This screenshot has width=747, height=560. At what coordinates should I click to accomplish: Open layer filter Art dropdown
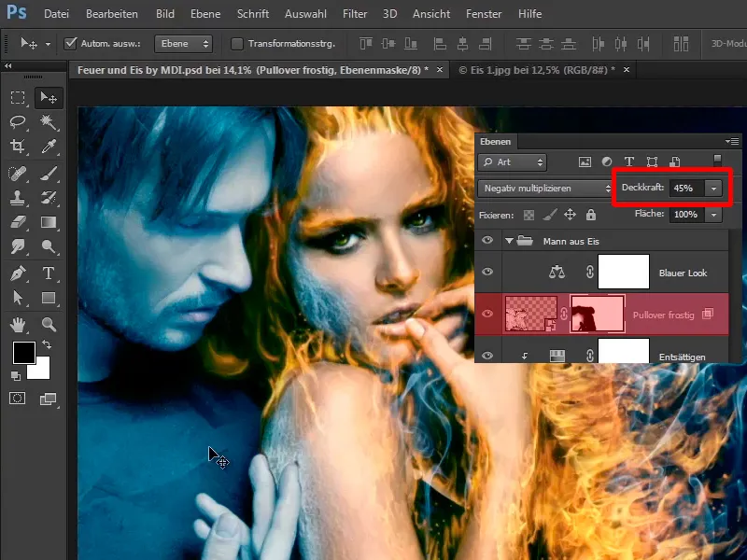coord(512,162)
